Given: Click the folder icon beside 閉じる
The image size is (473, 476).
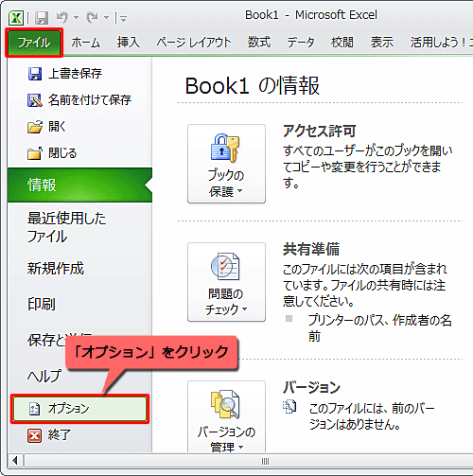Looking at the screenshot, I should [x=35, y=153].
